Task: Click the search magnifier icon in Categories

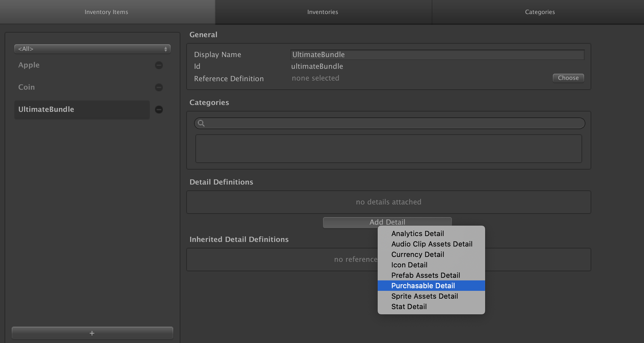Action: (201, 123)
